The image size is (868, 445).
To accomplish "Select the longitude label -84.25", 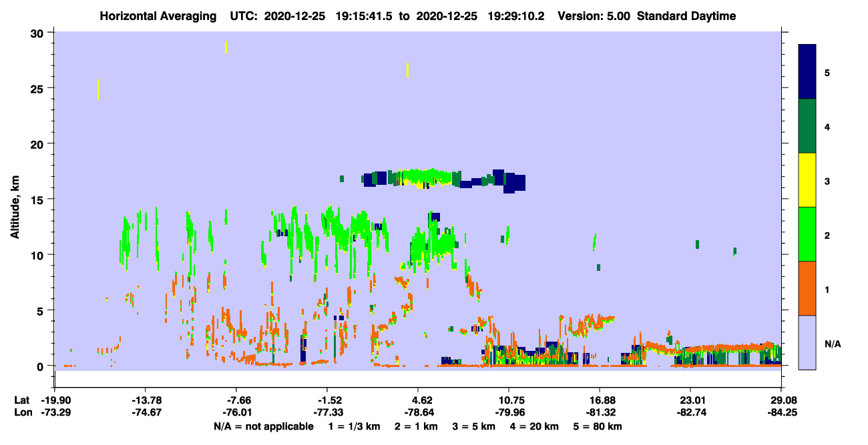I will [781, 412].
